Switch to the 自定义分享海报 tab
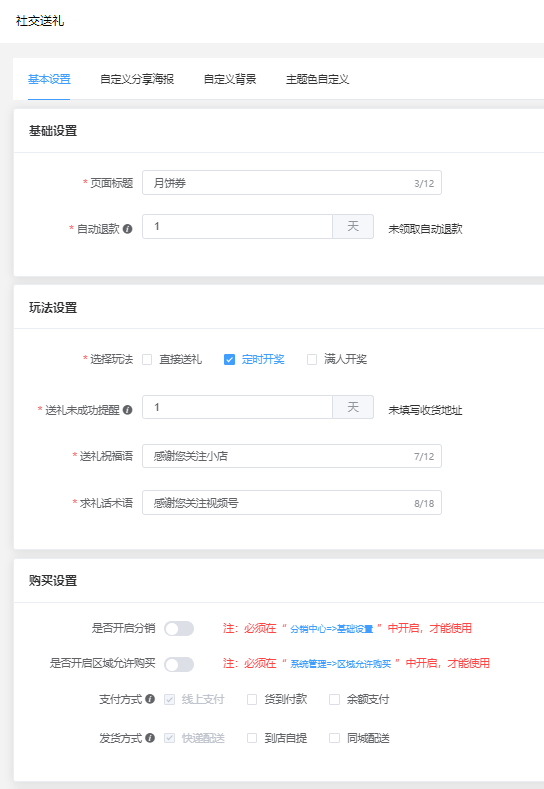 (x=137, y=79)
